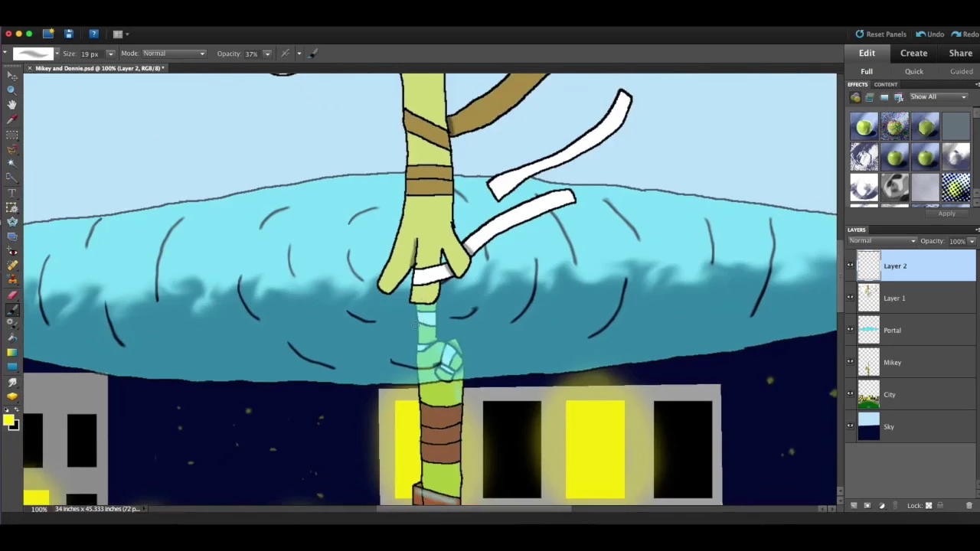This screenshot has height=551, width=980.
Task: Select the Type tool
Action: click(12, 193)
